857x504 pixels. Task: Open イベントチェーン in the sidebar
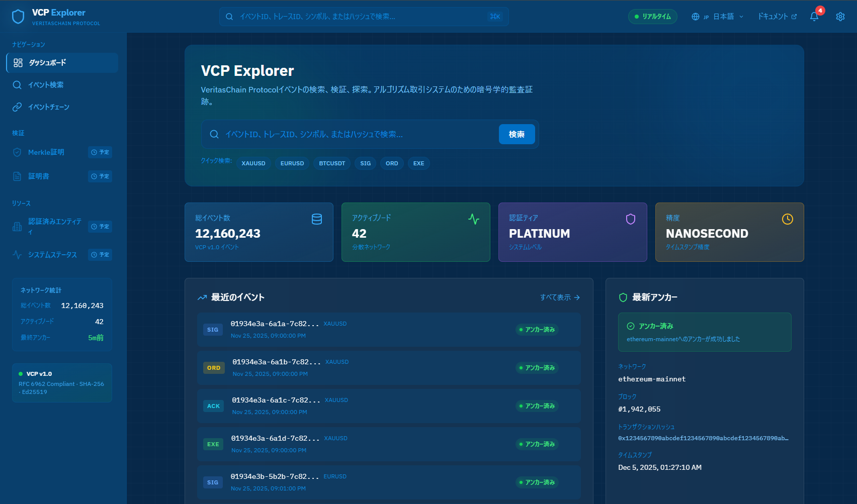click(x=62, y=107)
